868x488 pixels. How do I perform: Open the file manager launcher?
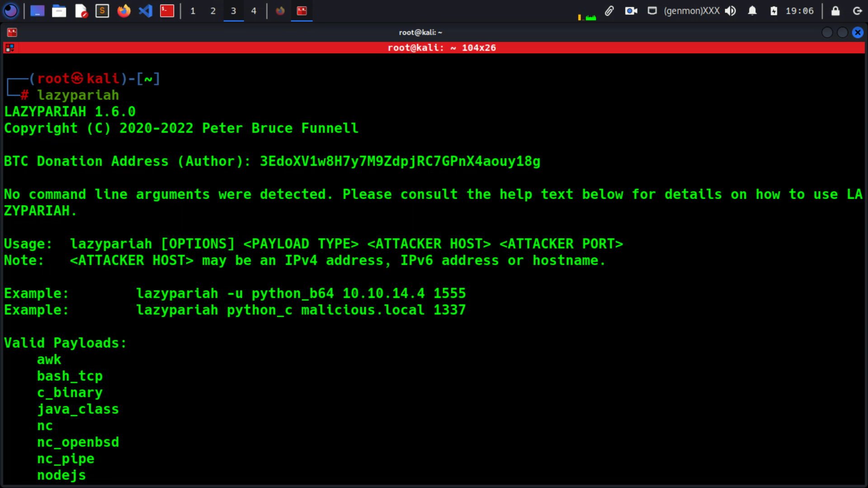[x=59, y=10]
